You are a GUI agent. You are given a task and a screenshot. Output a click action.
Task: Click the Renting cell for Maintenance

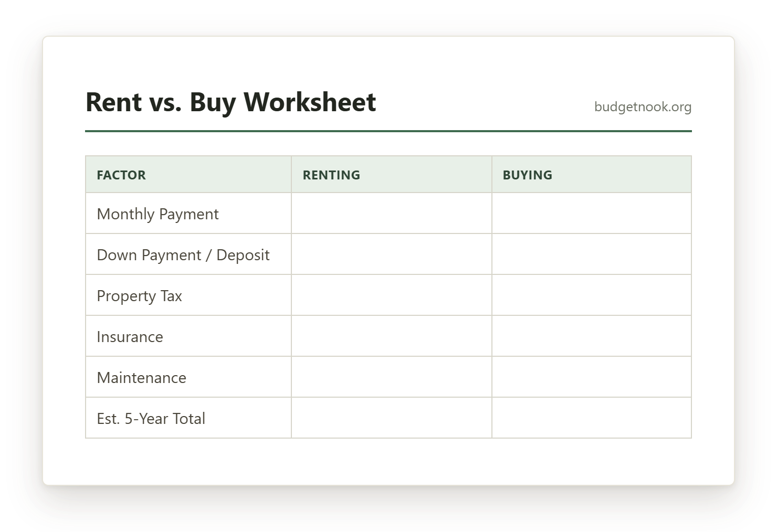[392, 377]
